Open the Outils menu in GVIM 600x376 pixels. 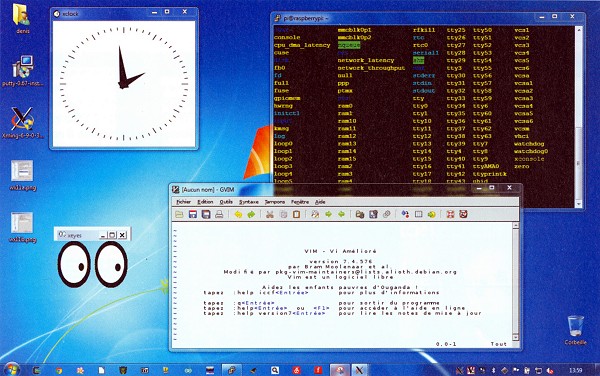pos(226,202)
